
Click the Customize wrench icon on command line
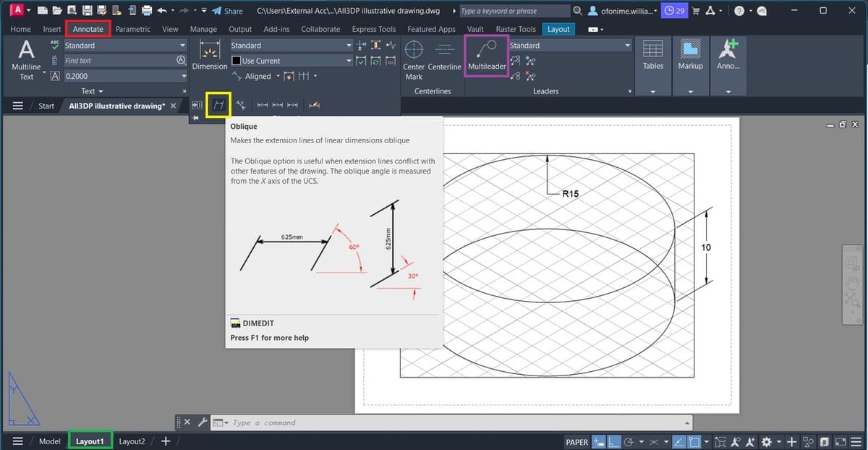203,423
